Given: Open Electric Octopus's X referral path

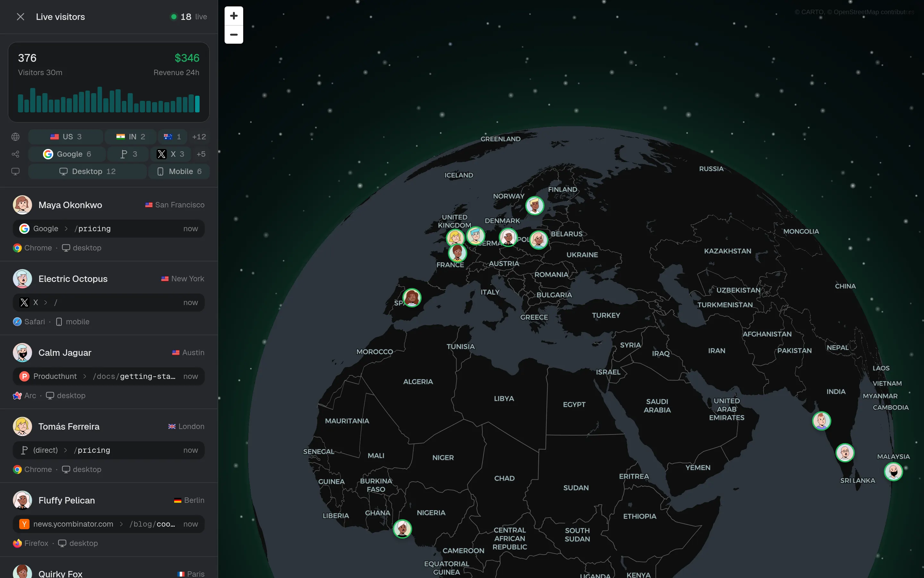Looking at the screenshot, I should click(x=109, y=302).
